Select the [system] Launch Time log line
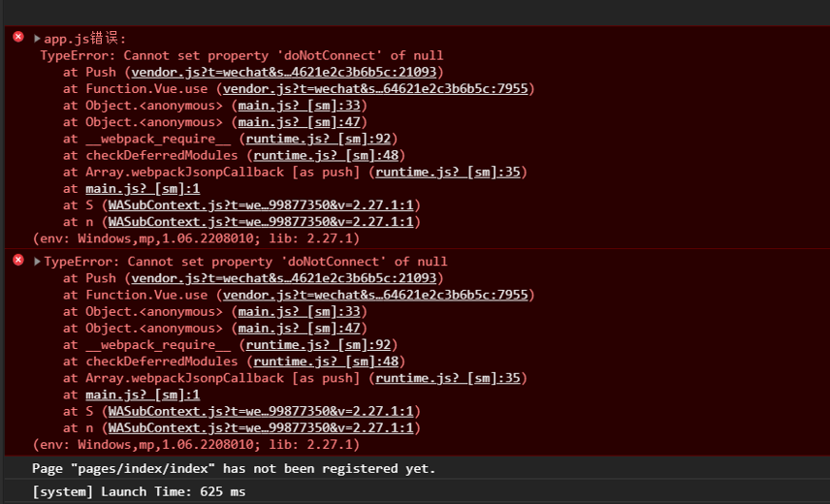830x504 pixels. coord(139,491)
